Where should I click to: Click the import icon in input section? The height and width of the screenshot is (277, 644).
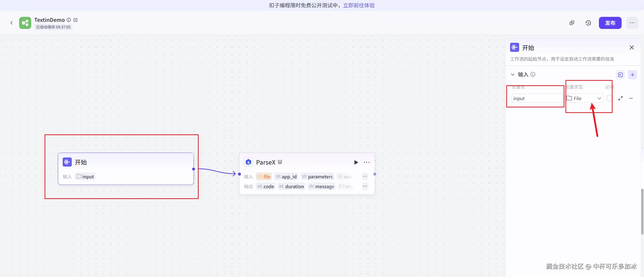[620, 75]
